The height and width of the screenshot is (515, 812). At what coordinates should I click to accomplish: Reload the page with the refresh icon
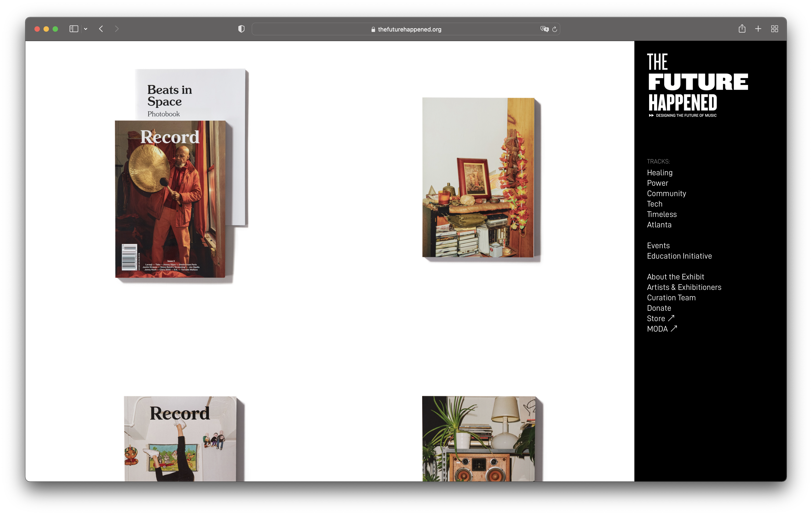[x=555, y=29]
